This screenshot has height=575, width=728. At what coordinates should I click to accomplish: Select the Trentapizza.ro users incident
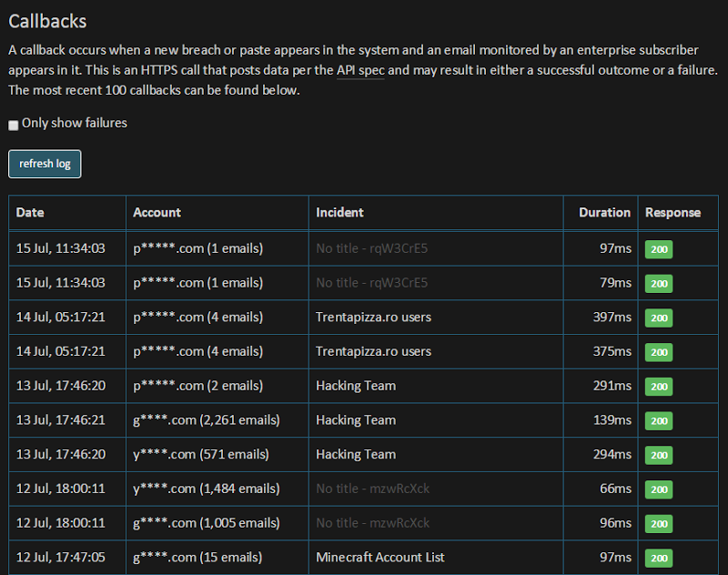coord(372,318)
